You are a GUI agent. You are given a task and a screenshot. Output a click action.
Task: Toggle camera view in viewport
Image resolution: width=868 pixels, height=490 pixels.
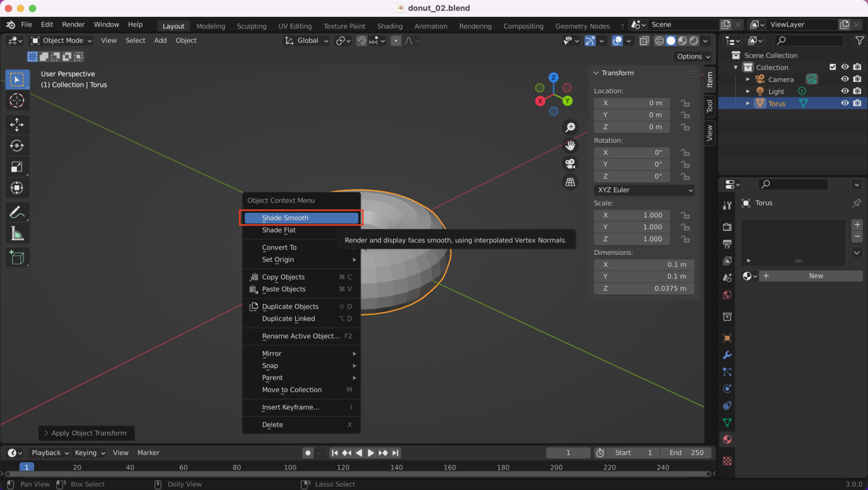point(570,164)
